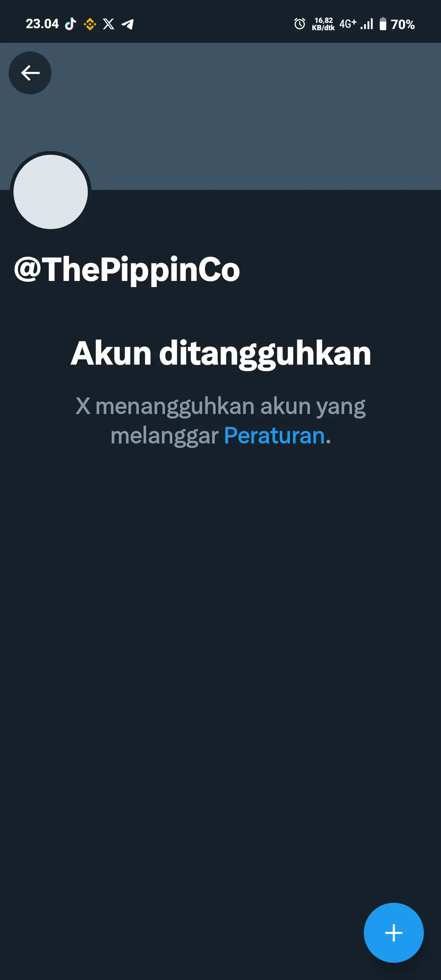The image size is (441, 980).
Task: Tap the Telegram notification icon
Action: 128,24
